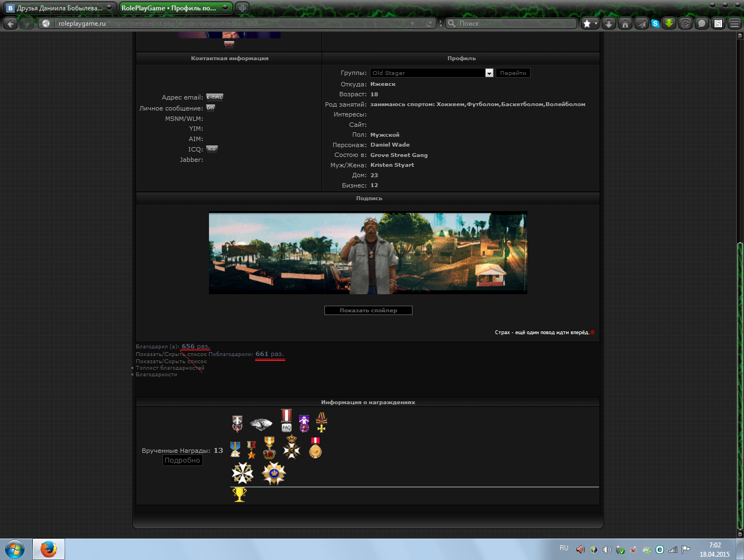Click the bronze medal with red-white ribbon
This screenshot has height=560, width=744.
[x=315, y=447]
